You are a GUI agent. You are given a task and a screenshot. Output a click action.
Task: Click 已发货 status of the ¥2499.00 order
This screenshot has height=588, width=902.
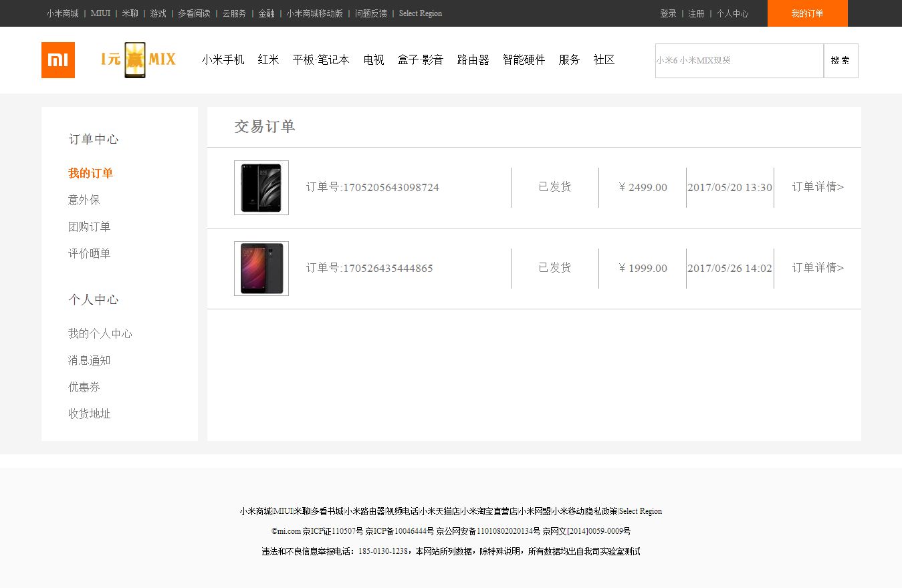tap(555, 187)
